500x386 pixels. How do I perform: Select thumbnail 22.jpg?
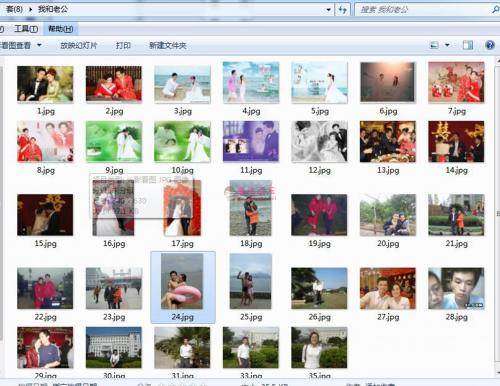coord(45,288)
